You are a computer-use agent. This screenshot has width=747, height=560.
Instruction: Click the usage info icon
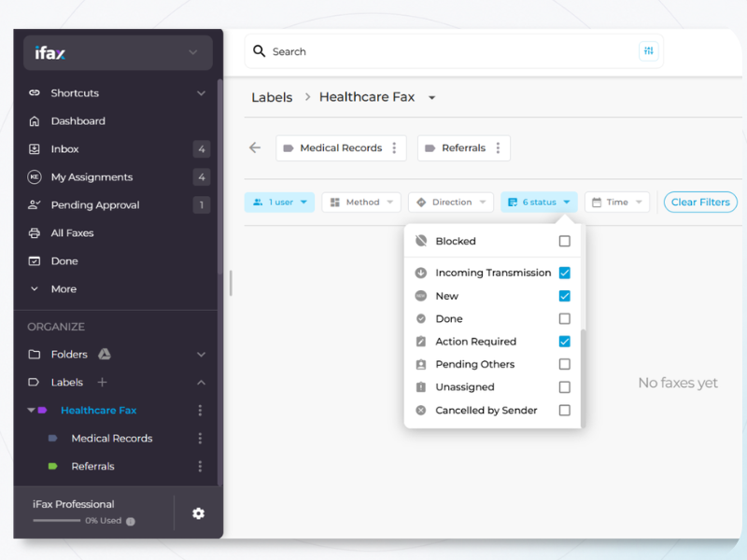click(131, 522)
